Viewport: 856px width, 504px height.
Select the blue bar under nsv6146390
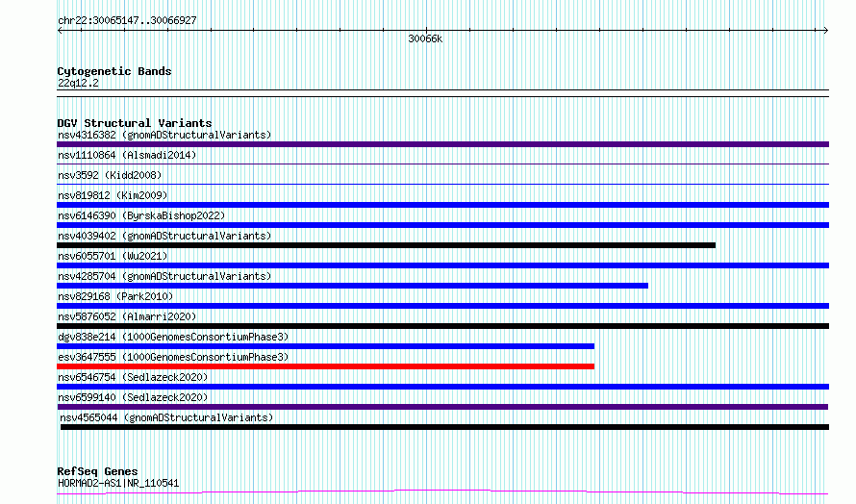tap(442, 225)
